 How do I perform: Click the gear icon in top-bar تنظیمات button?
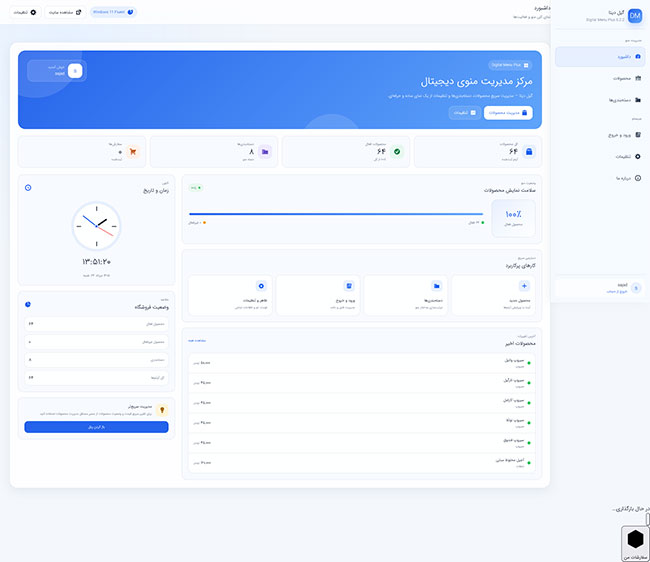click(x=33, y=12)
